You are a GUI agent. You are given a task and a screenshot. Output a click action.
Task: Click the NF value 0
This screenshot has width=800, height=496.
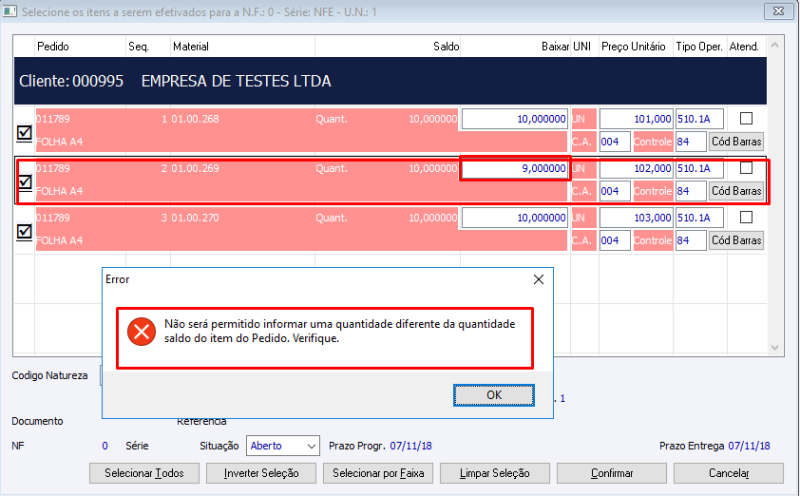(105, 446)
